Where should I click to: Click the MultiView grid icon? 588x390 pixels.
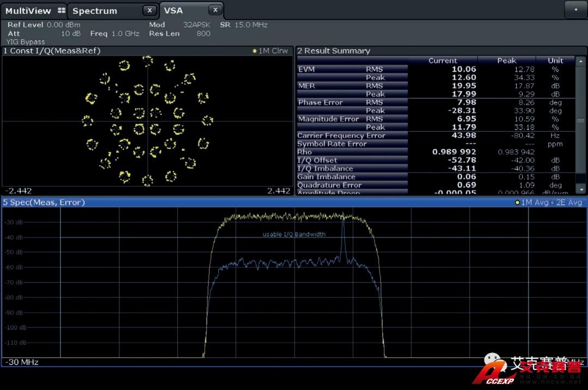point(61,11)
